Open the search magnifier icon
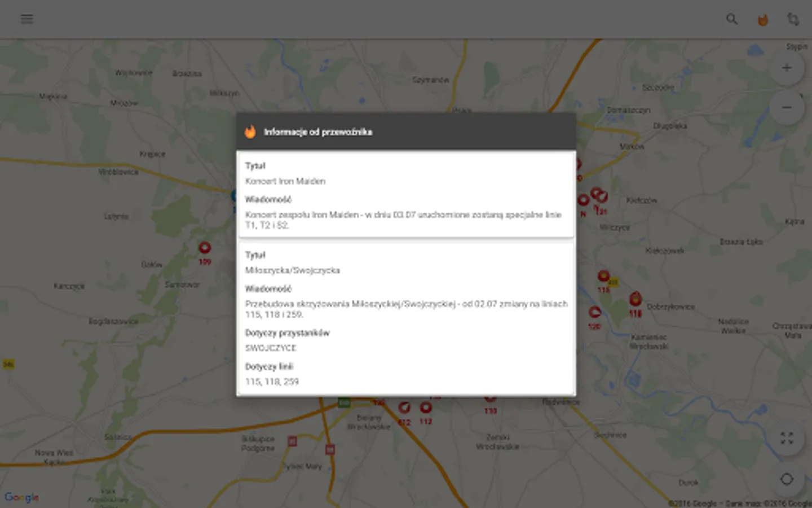Viewport: 812px width, 508px height. coord(731,19)
